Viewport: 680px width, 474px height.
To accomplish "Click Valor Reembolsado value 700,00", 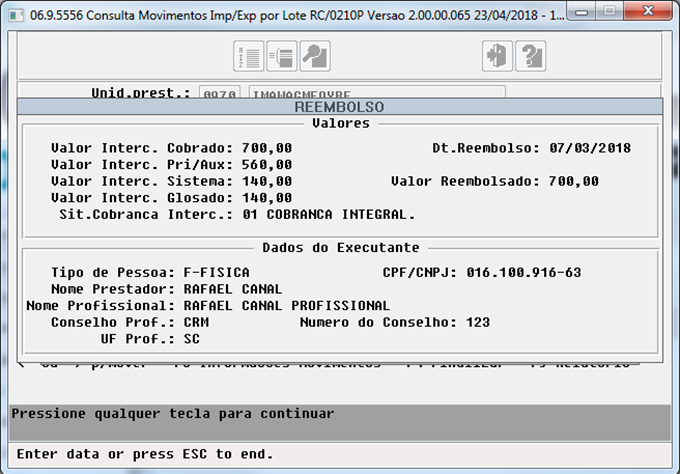I will coord(573,181).
